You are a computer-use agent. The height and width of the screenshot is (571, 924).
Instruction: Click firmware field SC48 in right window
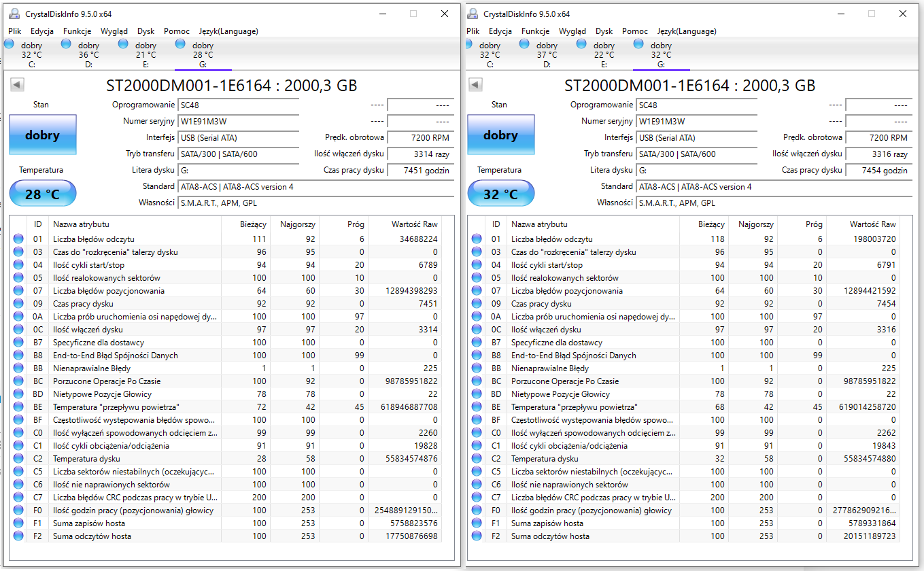(696, 105)
